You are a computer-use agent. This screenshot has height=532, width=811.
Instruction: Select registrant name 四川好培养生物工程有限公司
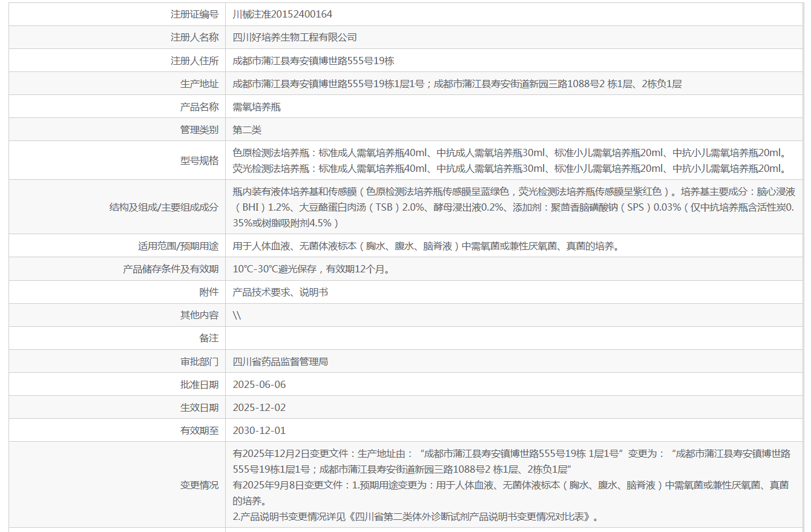click(295, 37)
